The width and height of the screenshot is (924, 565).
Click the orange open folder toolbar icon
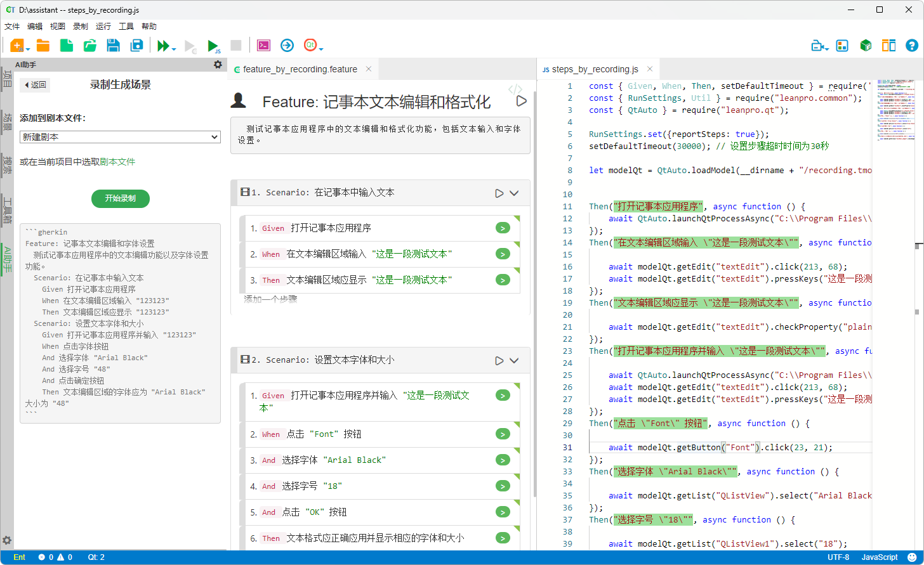(43, 45)
